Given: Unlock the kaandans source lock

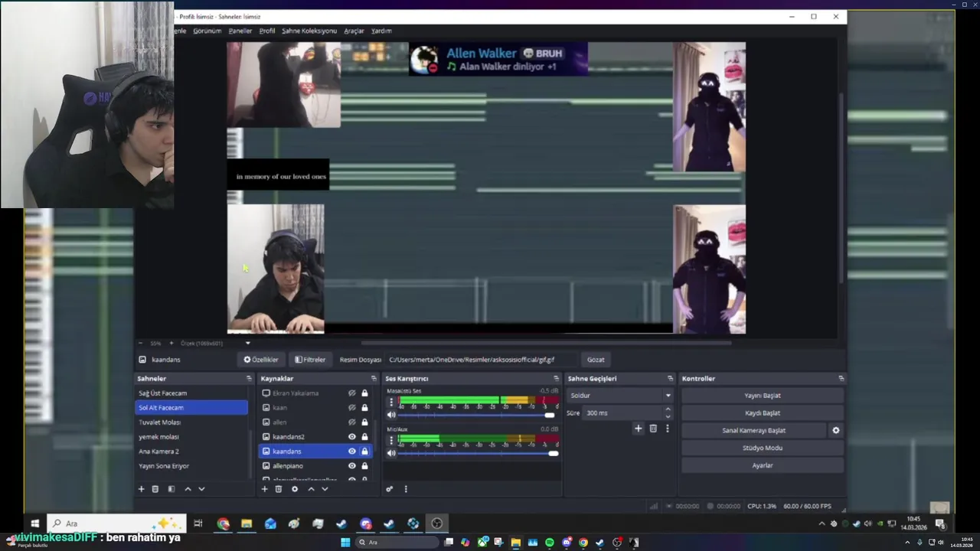Looking at the screenshot, I should (364, 452).
